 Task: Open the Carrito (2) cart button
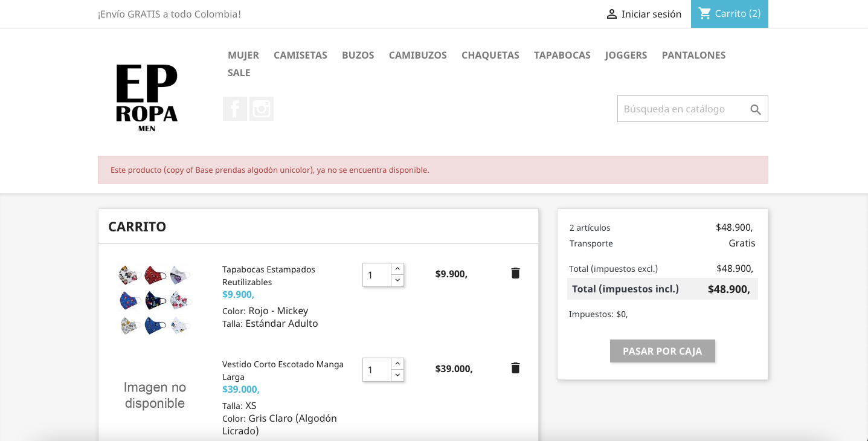click(x=730, y=13)
